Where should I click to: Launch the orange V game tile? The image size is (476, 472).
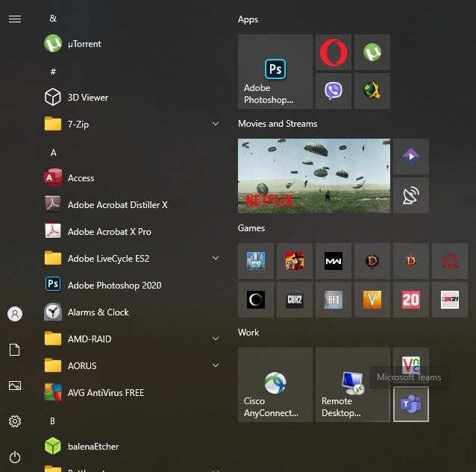pos(372,300)
